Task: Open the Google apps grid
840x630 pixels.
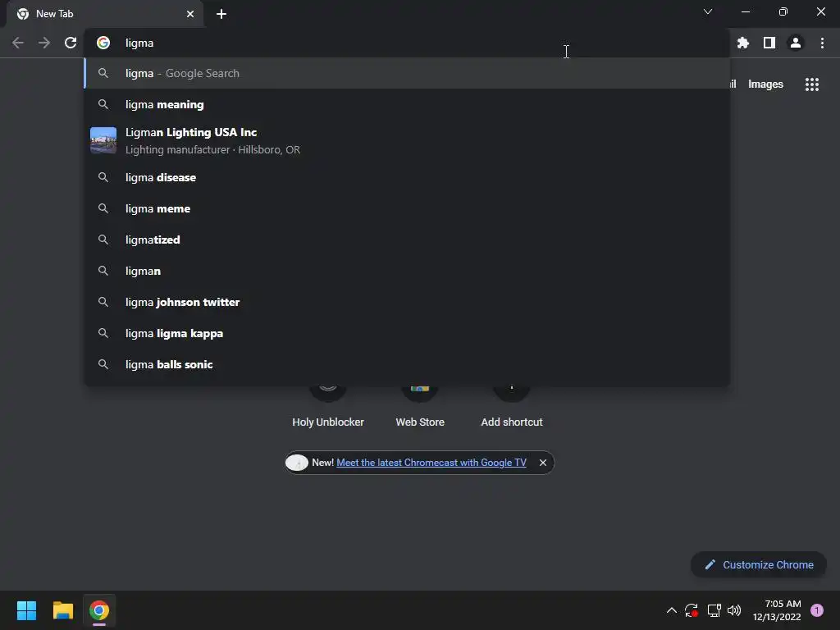Action: pyautogui.click(x=811, y=84)
